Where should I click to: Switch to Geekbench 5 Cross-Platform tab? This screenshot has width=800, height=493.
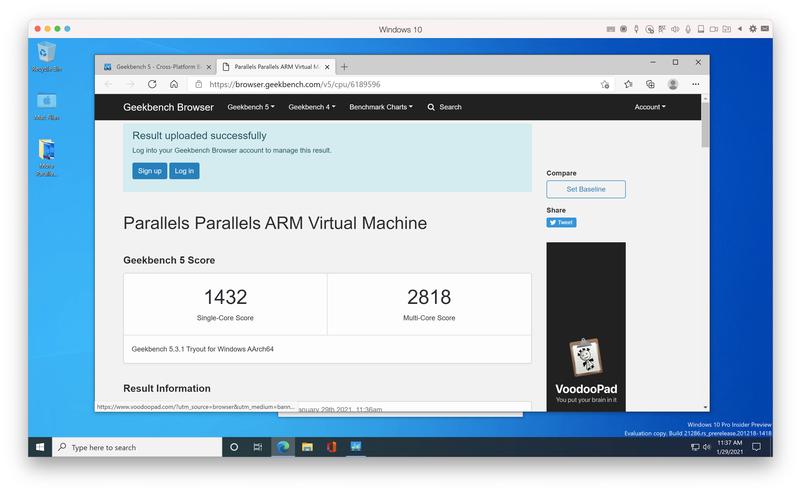[x=158, y=66]
